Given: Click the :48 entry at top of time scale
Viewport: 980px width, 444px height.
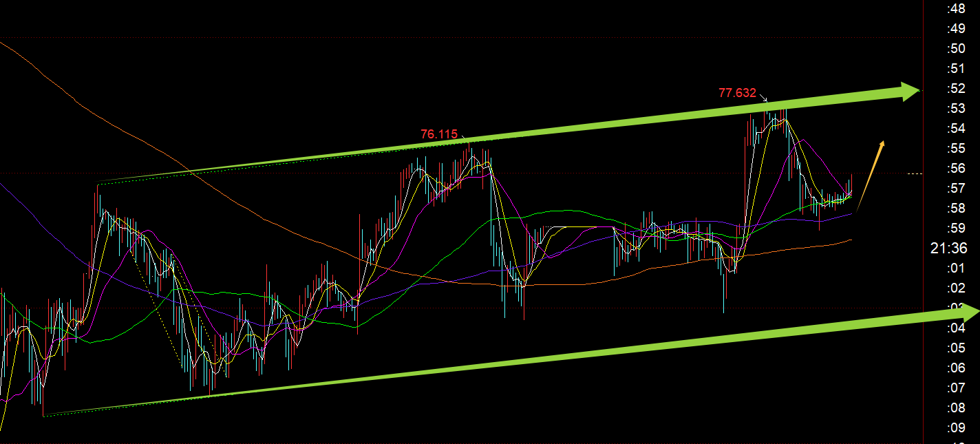Looking at the screenshot, I should (x=955, y=9).
